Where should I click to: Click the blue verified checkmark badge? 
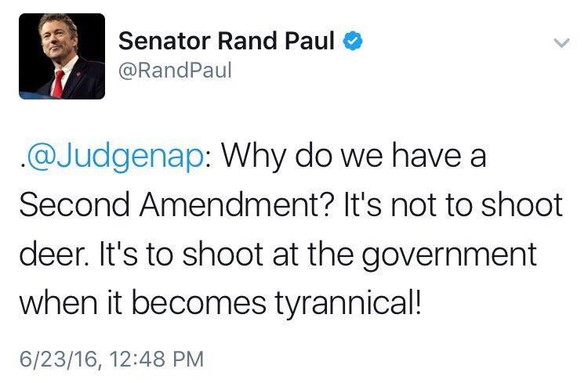353,42
